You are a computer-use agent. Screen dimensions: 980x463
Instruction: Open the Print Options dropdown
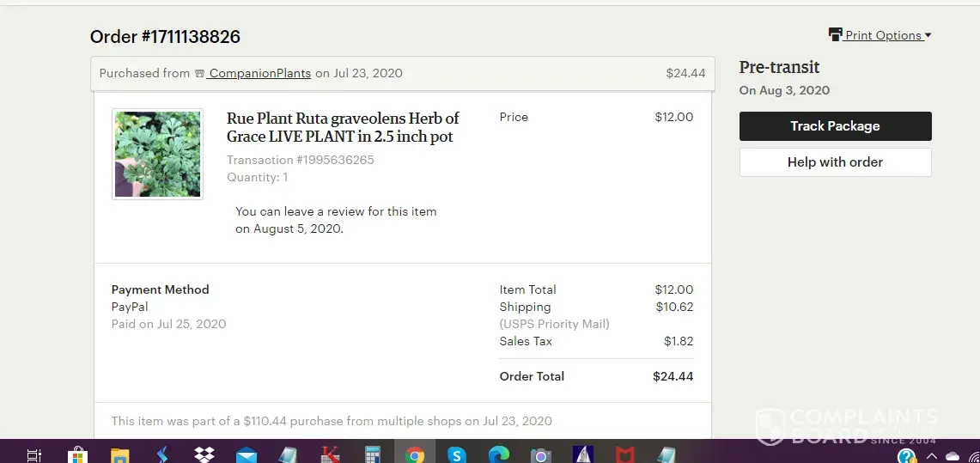click(885, 35)
